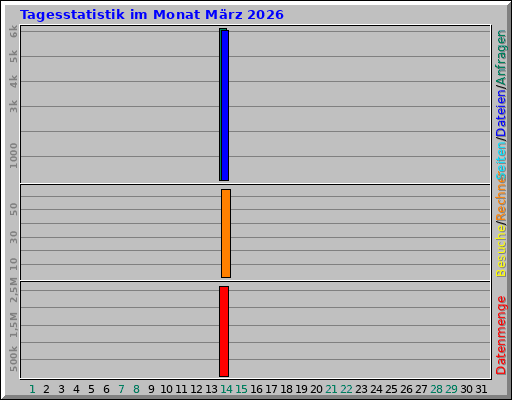Click the 50 axis label
The width and height of the screenshot is (512, 400).
click(13, 209)
